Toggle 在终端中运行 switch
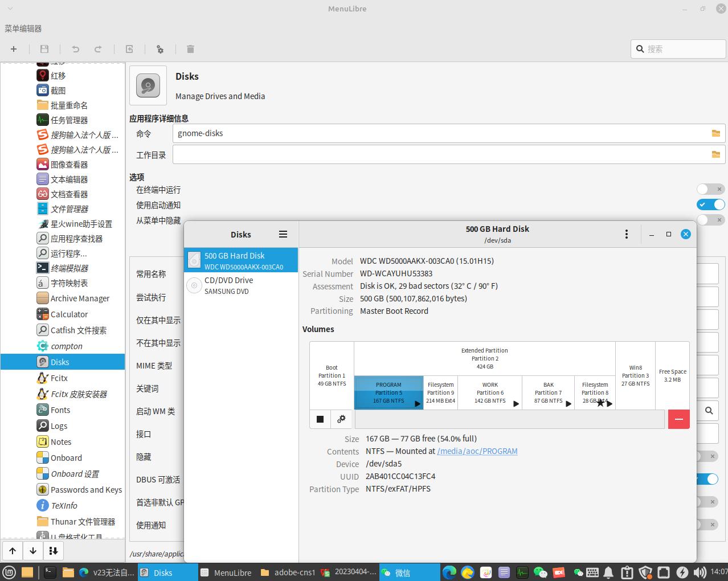Screen dimensions: 728x581 click(710, 189)
